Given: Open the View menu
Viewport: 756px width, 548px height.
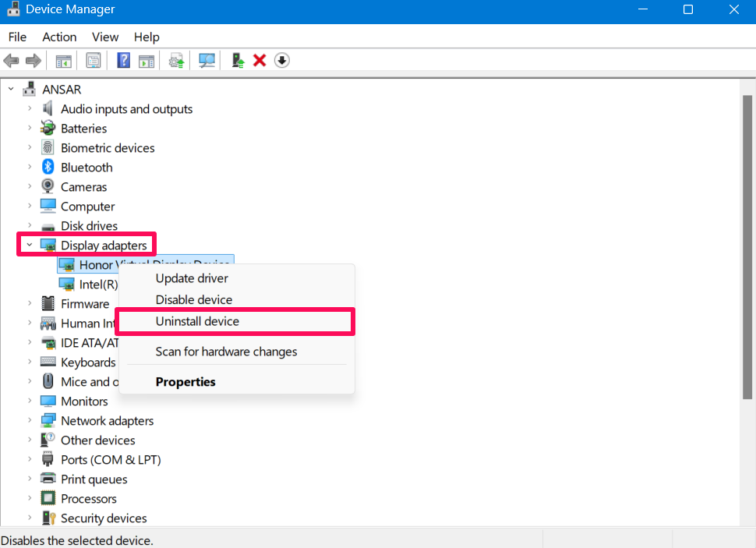Looking at the screenshot, I should (x=105, y=37).
